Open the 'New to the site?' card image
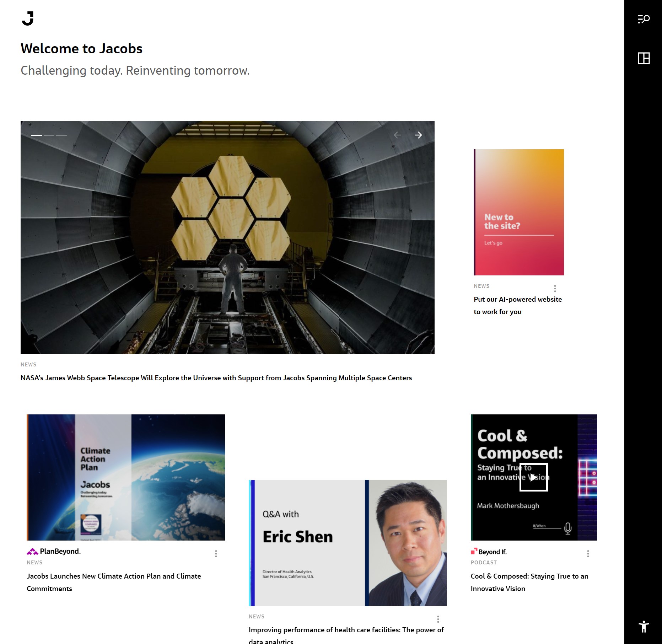The width and height of the screenshot is (662, 644). tap(519, 212)
